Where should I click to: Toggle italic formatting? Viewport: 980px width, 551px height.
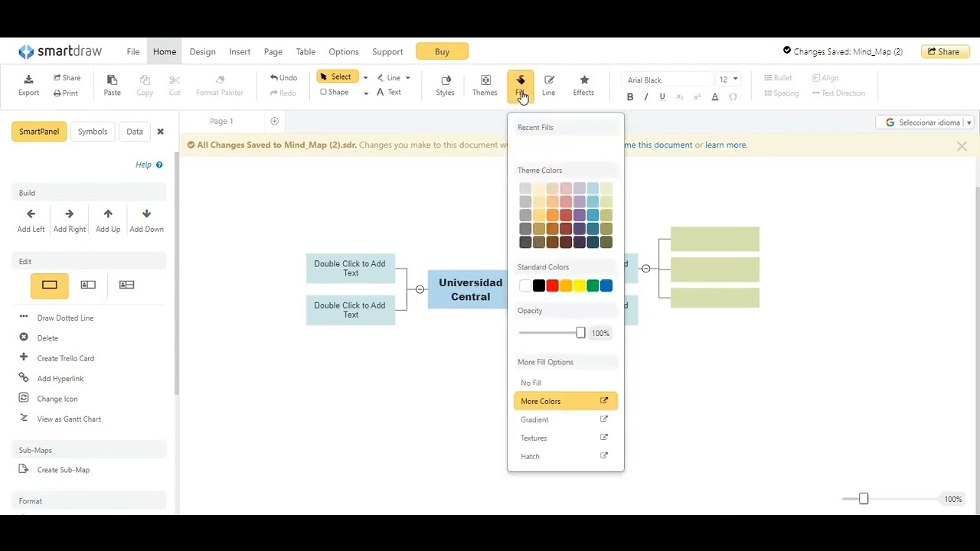coord(646,97)
